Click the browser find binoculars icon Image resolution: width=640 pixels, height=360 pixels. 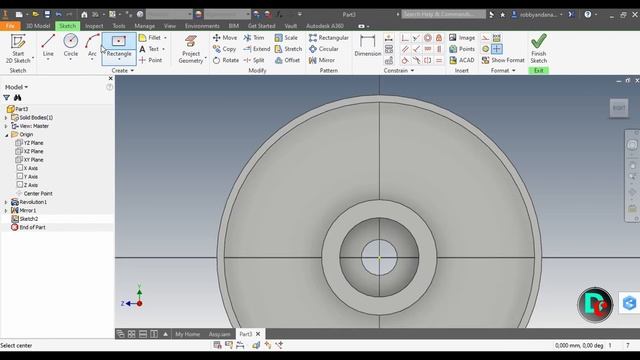point(18,98)
